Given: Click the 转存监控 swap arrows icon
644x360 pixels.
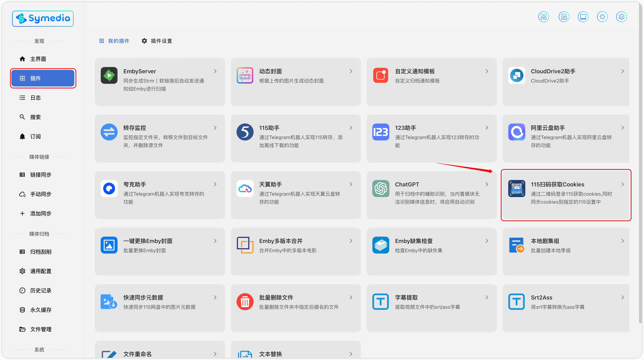Looking at the screenshot, I should point(109,132).
